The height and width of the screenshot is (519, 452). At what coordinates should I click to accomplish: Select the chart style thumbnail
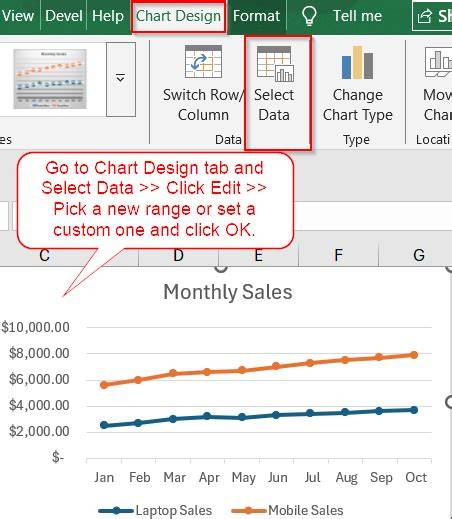(50, 79)
